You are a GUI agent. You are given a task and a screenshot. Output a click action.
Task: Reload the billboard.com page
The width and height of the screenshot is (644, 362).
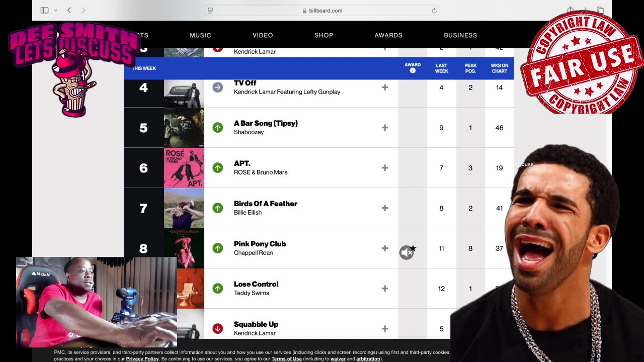pos(434,11)
